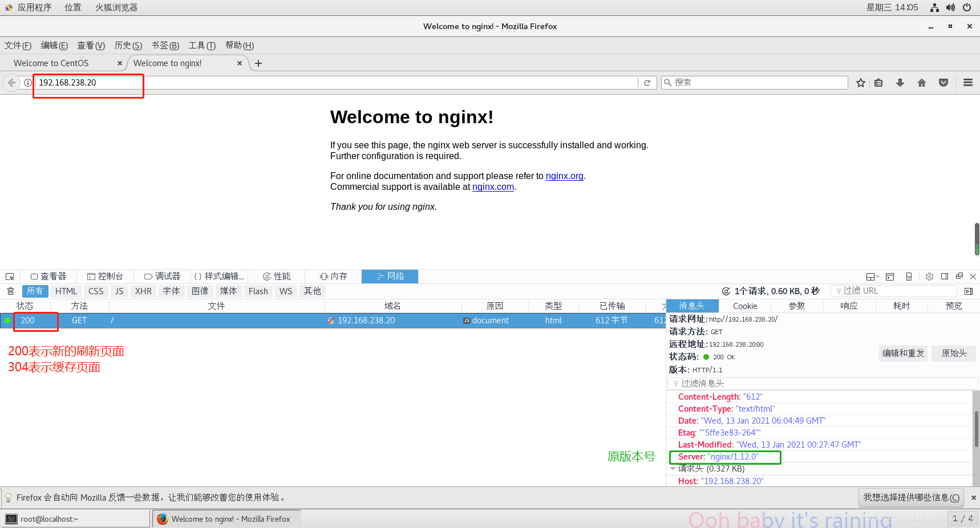The image size is (980, 528).
Task: Clear network request list with trash icon
Action: [10, 291]
